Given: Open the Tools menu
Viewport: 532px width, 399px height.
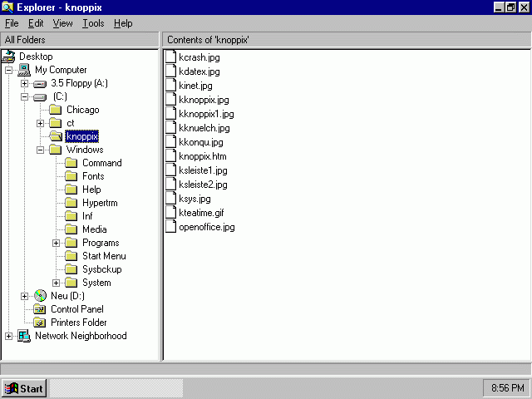Looking at the screenshot, I should click(x=93, y=23).
